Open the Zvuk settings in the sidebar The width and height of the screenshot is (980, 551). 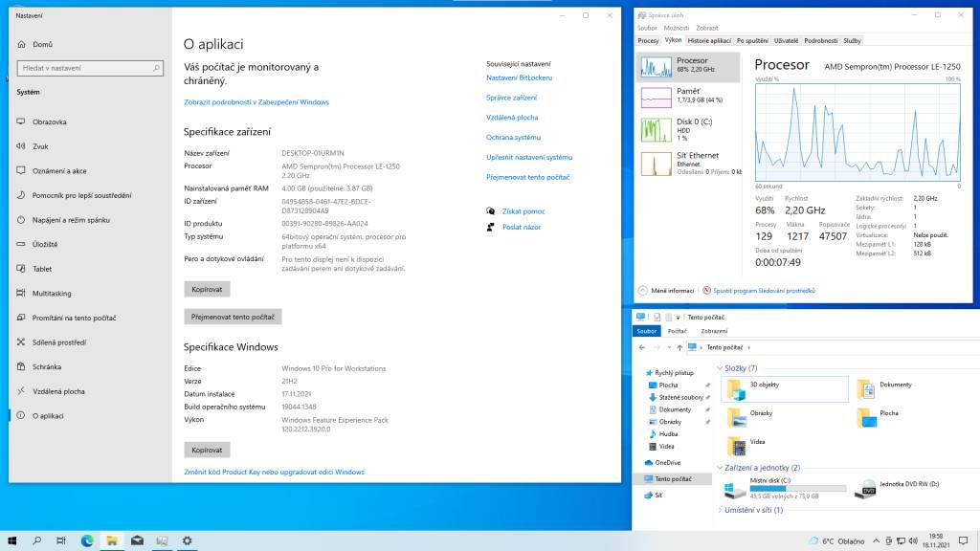[41, 146]
